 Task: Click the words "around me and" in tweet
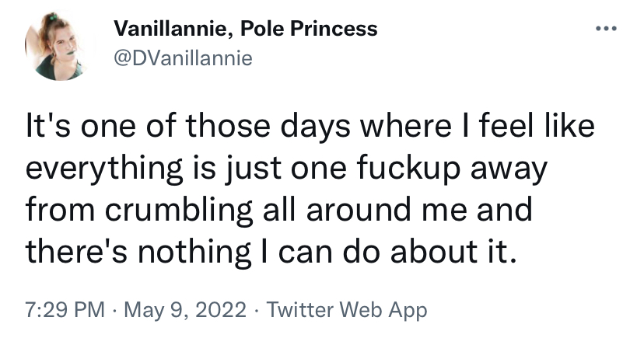419,210
